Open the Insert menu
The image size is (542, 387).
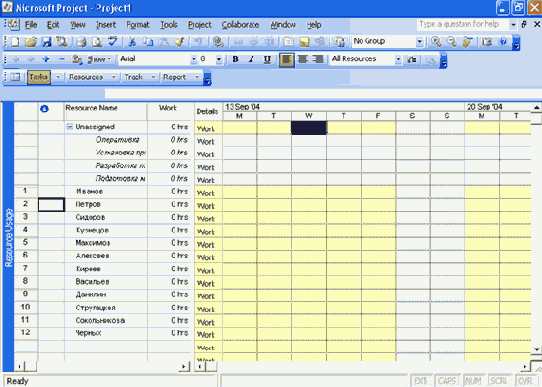[106, 25]
